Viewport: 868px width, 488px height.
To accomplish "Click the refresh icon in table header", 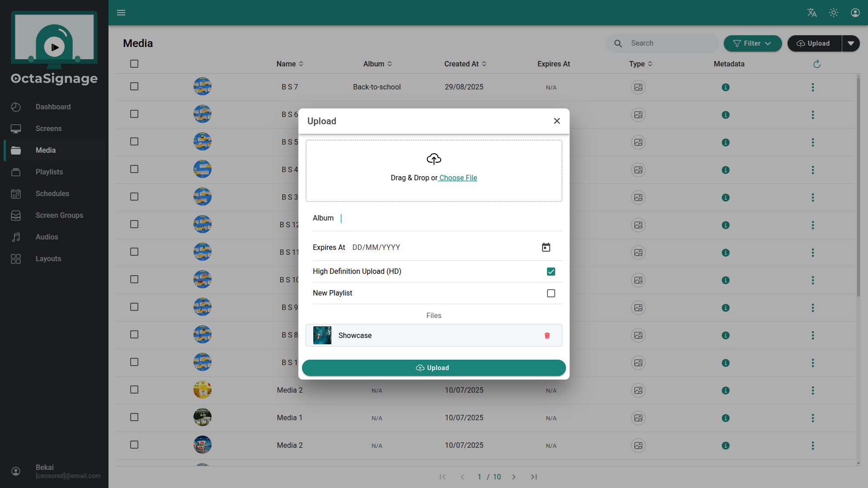I will 816,64.
